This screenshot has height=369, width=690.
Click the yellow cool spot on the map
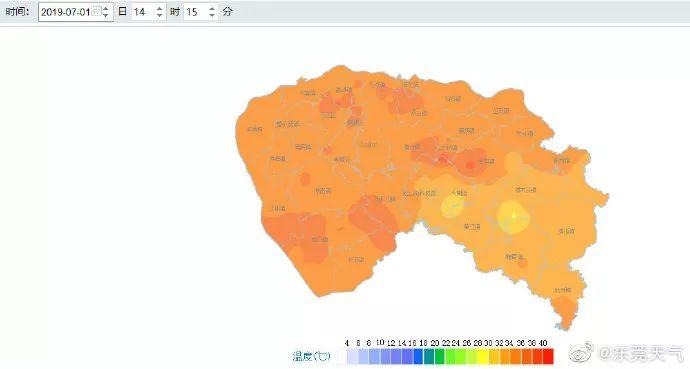[514, 216]
